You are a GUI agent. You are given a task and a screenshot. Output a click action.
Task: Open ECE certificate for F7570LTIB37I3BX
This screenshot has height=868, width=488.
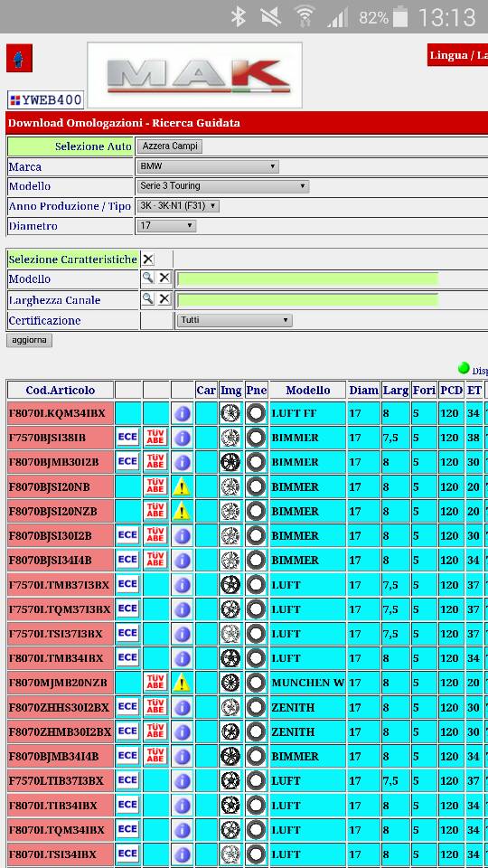tap(127, 780)
